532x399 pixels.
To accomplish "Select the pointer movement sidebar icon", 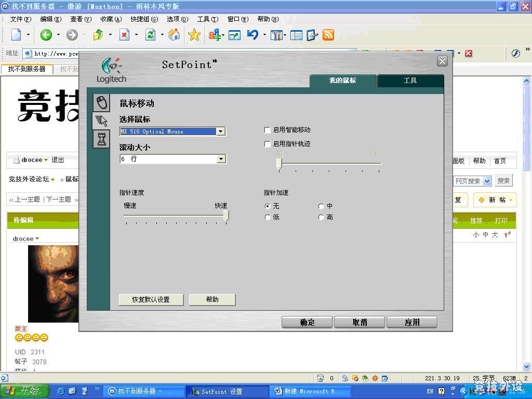I will [101, 121].
